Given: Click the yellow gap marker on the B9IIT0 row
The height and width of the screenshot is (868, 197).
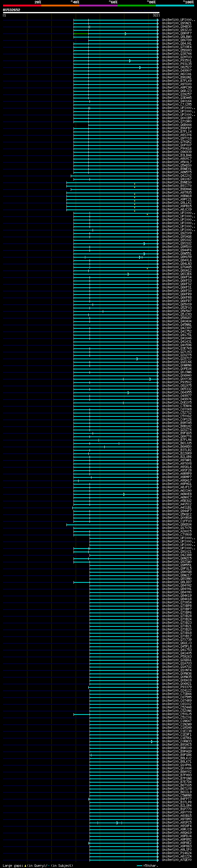Looking at the screenshot, I should click(135, 187).
